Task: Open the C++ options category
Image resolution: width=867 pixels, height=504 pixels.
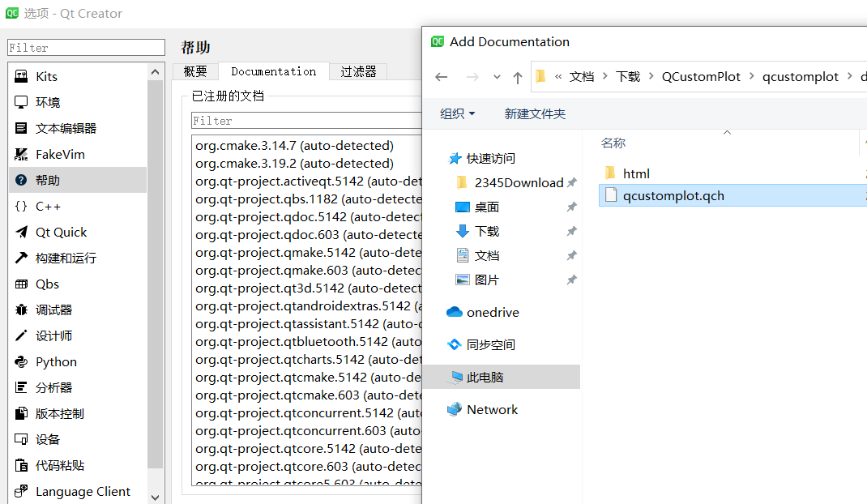Action: tap(78, 207)
